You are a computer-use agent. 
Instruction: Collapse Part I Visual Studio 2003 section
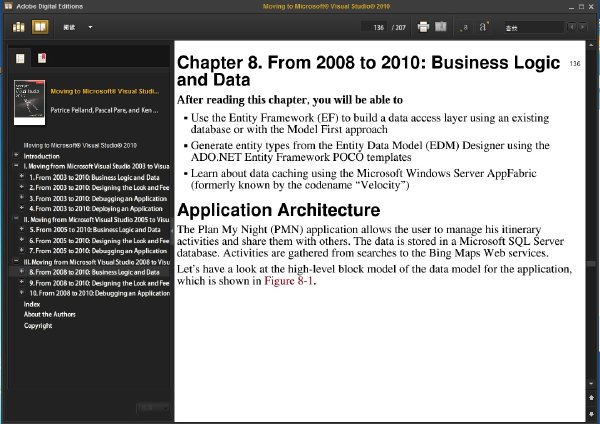[16, 166]
